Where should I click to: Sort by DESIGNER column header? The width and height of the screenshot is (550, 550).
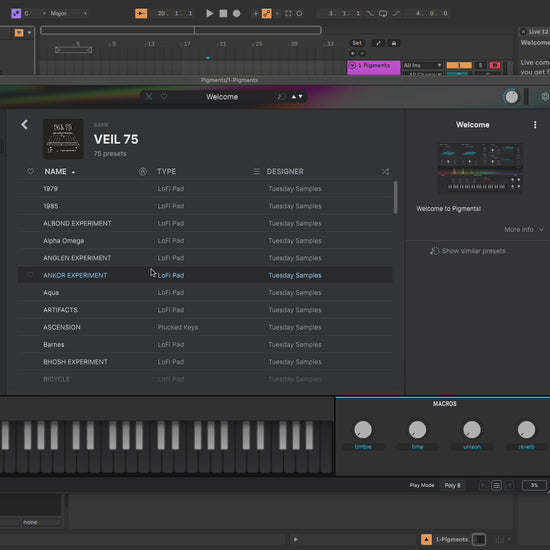pos(285,172)
